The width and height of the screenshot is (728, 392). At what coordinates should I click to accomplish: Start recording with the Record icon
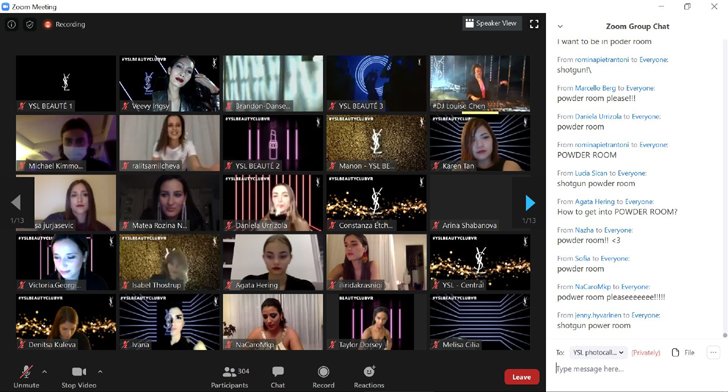click(x=324, y=372)
